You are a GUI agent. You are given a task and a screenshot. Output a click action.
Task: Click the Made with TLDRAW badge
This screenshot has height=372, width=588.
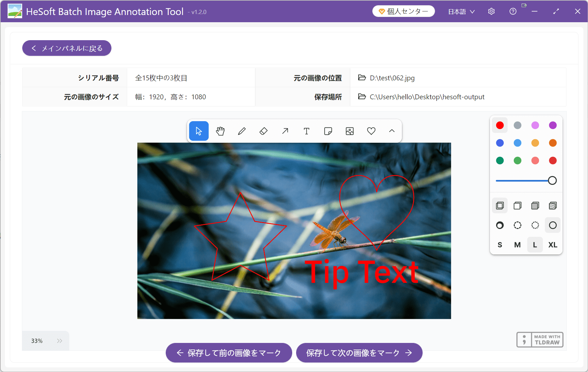coord(540,340)
